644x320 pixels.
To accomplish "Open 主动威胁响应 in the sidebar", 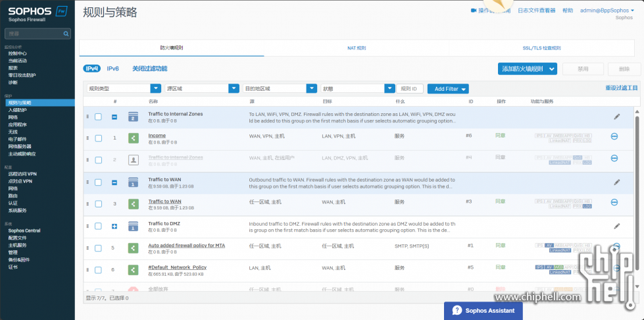I will pyautogui.click(x=22, y=154).
